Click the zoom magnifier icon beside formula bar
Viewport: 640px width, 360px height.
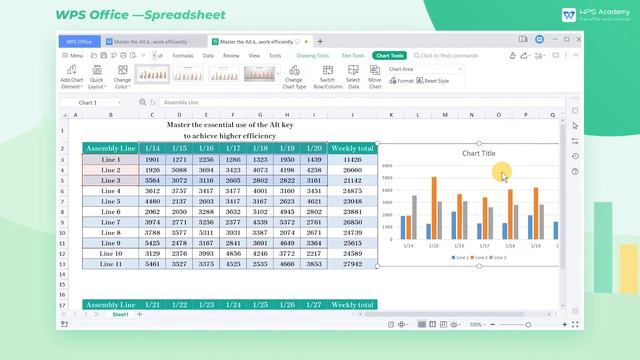[x=142, y=102]
